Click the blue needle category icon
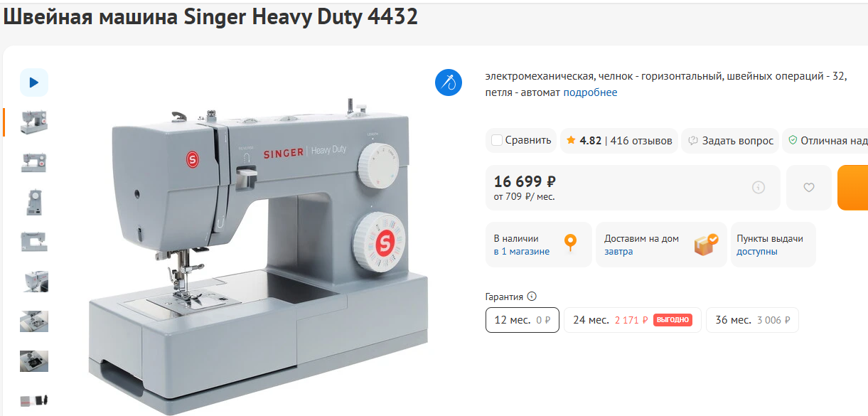The image size is (868, 416). [x=449, y=82]
